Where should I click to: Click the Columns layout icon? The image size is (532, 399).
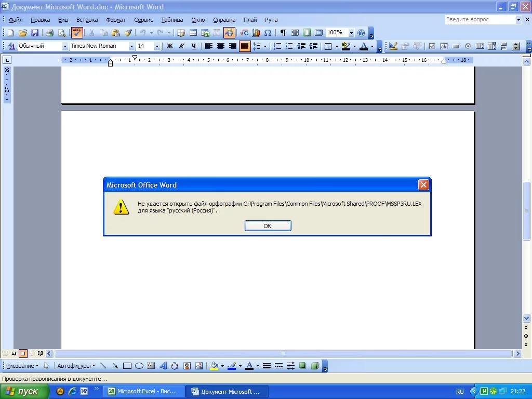[x=217, y=33]
